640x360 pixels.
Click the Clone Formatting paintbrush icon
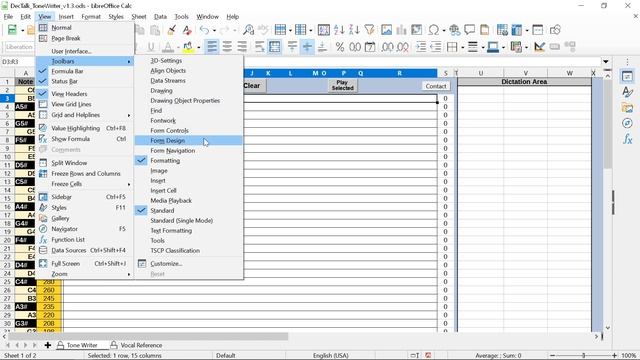point(171,30)
